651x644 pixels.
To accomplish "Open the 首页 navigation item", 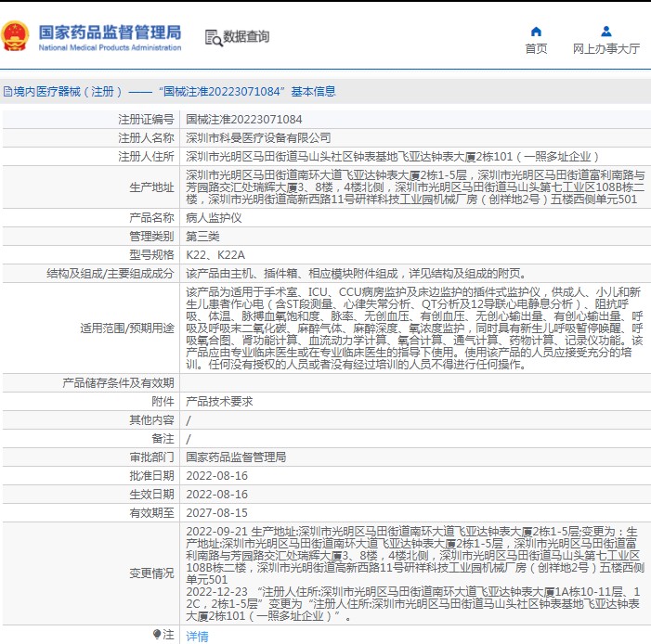I will [536, 49].
